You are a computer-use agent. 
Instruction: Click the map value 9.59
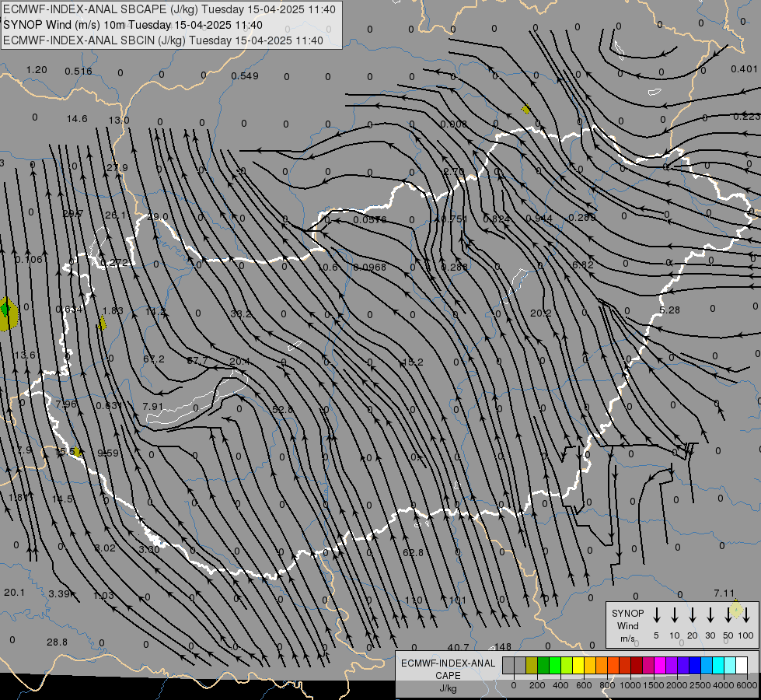108,453
